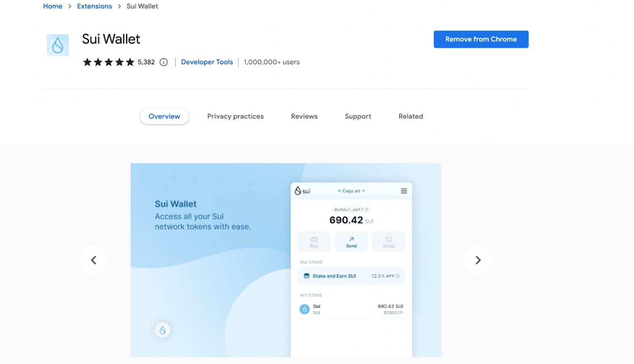
Task: Click the 690.42 SUI balance amount
Action: click(351, 220)
